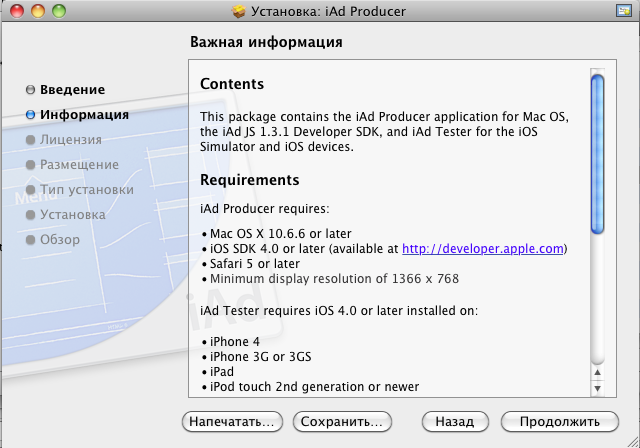Screen dimensions: 640x448
Task: Click the Лицензия step bullet
Action: click(30, 140)
